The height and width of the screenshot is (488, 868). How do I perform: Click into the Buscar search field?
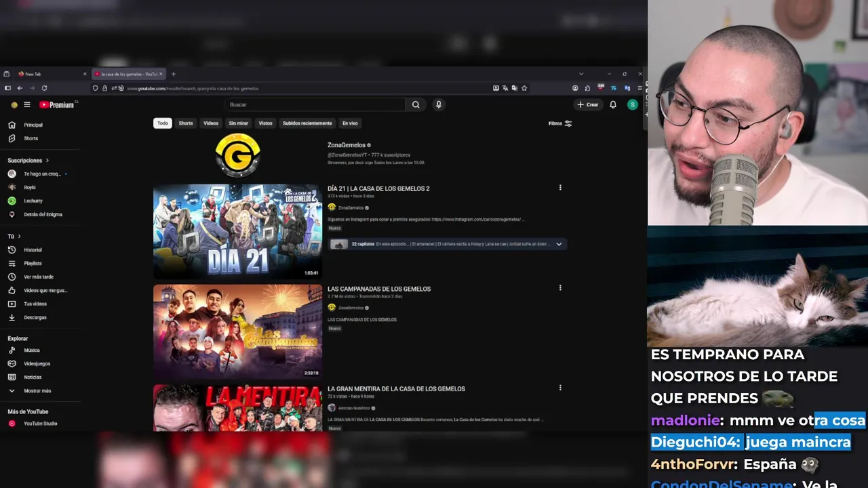[x=315, y=105]
